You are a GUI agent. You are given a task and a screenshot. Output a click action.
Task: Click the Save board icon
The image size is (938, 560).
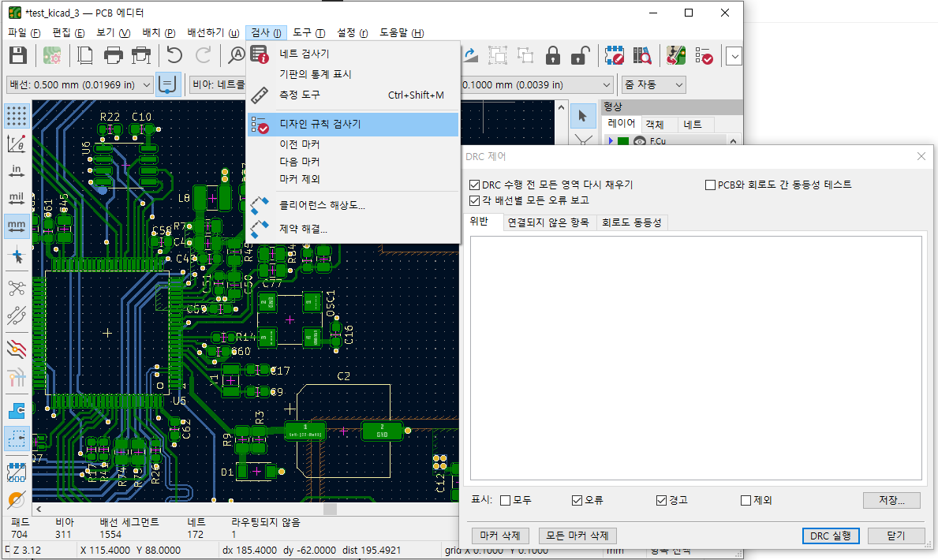(x=18, y=56)
